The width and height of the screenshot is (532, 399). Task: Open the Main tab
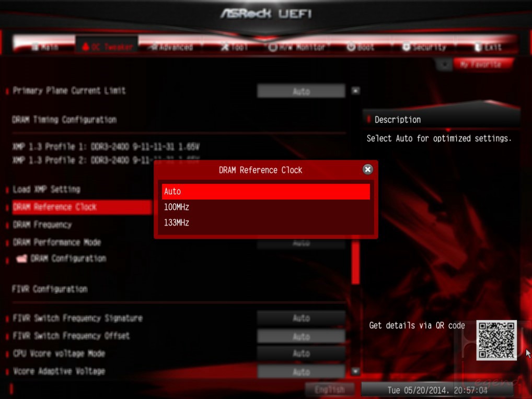click(45, 47)
